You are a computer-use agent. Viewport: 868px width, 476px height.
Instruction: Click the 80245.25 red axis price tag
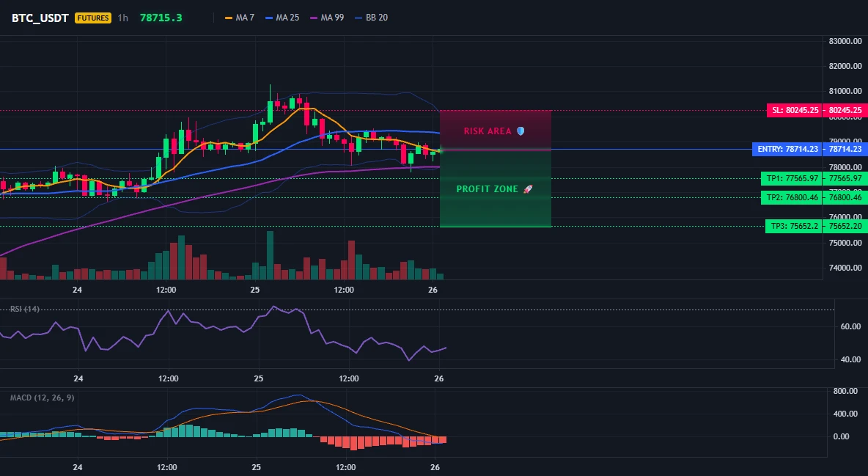tap(845, 110)
